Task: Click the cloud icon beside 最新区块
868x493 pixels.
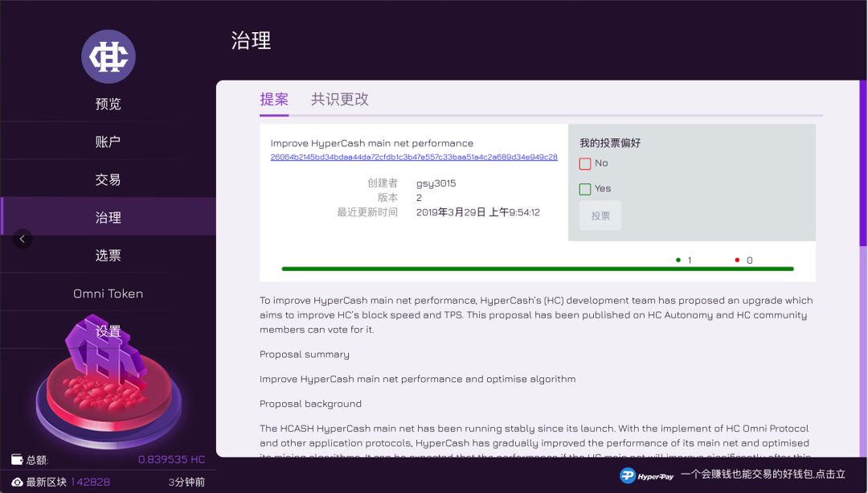Action: (17, 482)
